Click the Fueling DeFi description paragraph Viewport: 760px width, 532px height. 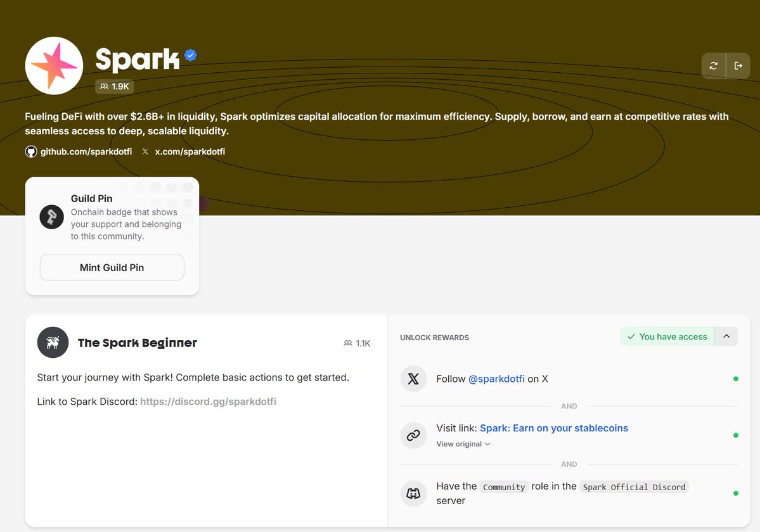[377, 123]
